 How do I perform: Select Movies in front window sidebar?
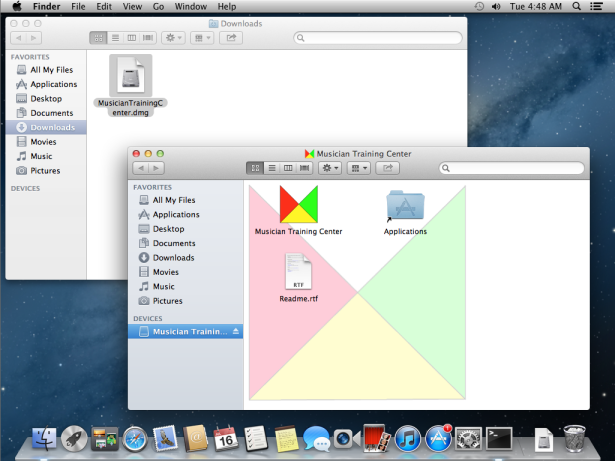[186, 272]
